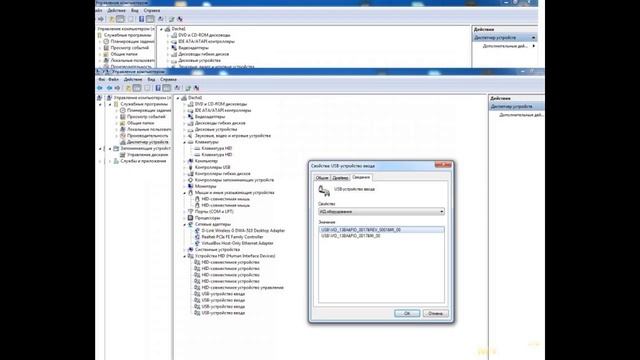The width and height of the screenshot is (640, 360).
Task: Click the Контроллеры USB icon
Action: (x=191, y=167)
